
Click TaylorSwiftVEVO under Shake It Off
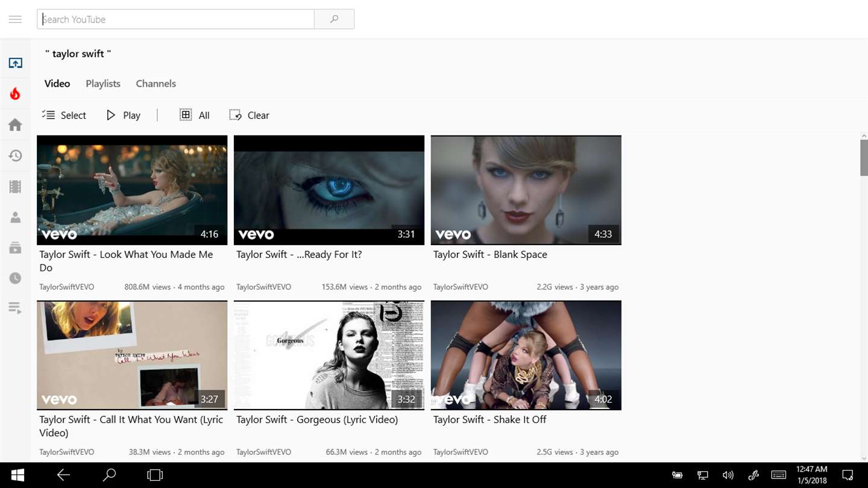coord(461,452)
